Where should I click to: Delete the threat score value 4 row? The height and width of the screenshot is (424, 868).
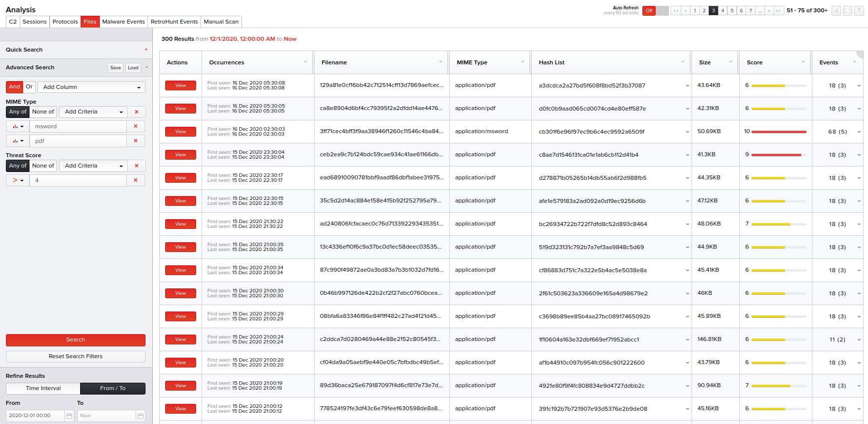coord(136,180)
